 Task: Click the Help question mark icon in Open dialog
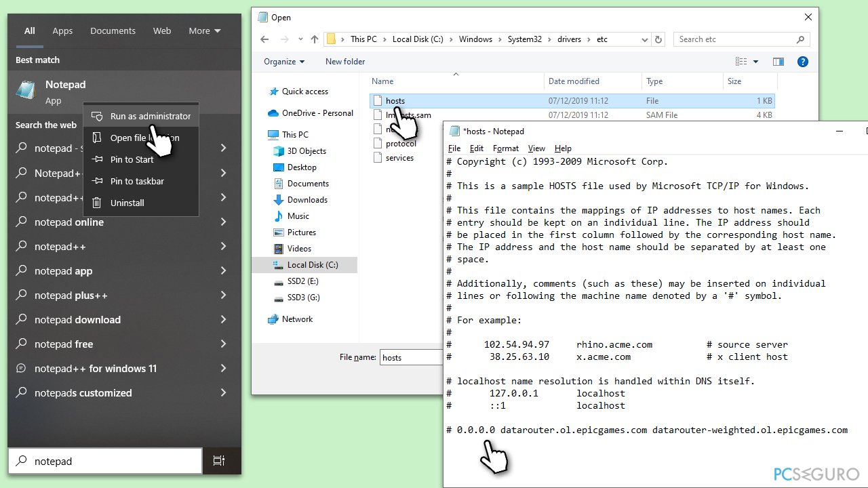pos(803,62)
